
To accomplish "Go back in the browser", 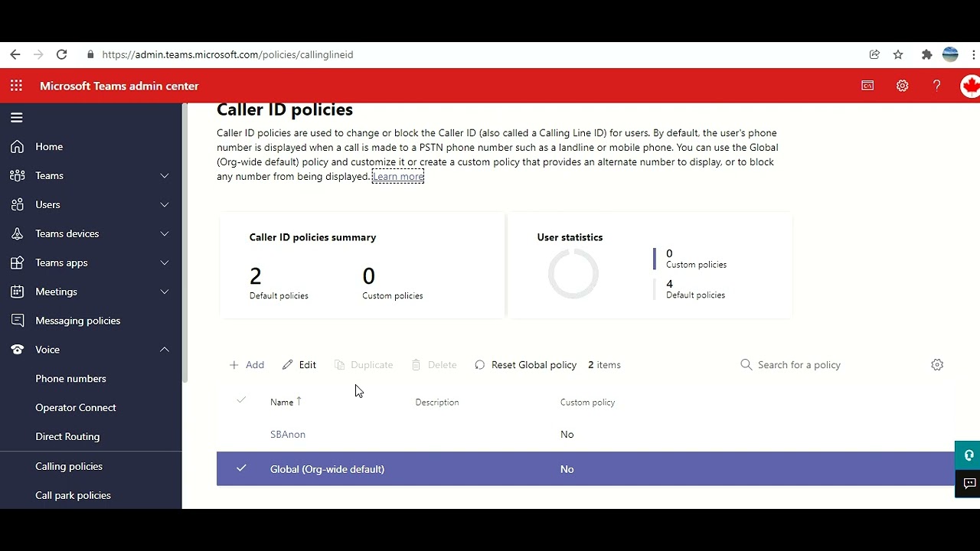I will pos(15,54).
